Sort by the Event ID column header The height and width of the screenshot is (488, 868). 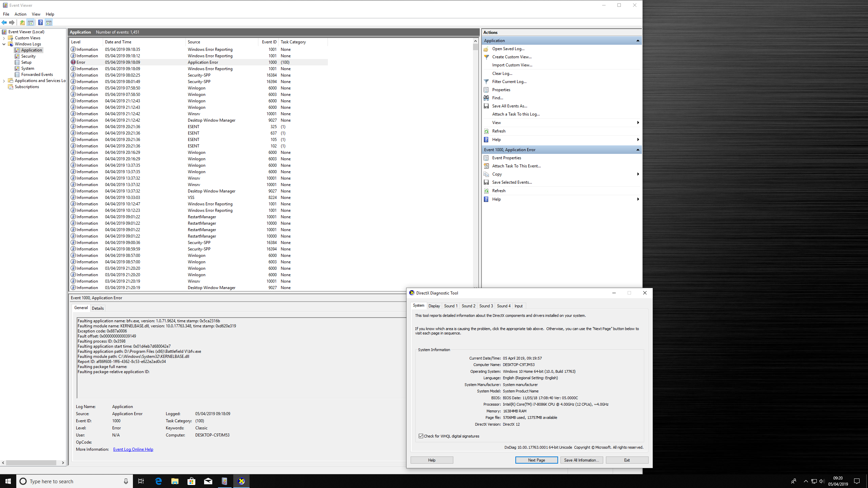pos(269,42)
